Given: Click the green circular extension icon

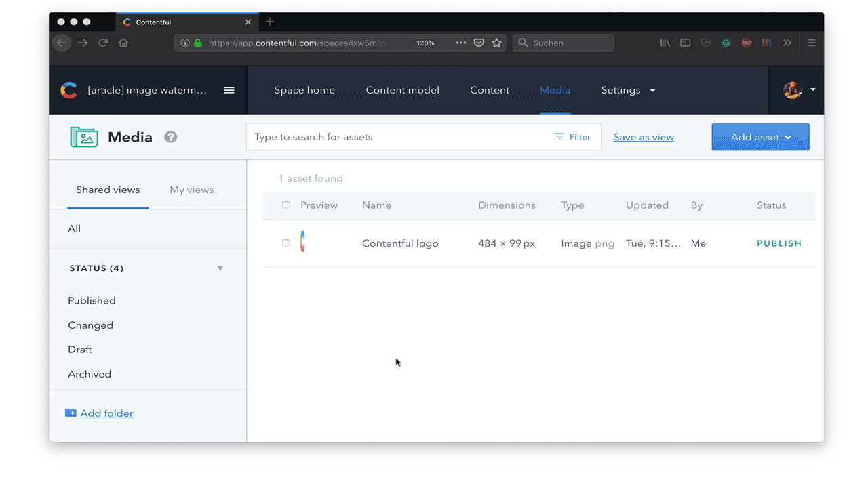Looking at the screenshot, I should (726, 43).
